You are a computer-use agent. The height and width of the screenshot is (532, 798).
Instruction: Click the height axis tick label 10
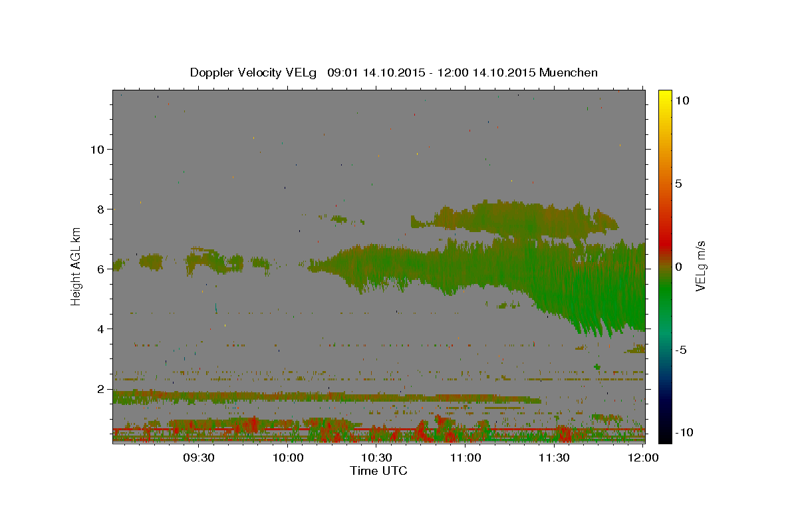point(98,150)
